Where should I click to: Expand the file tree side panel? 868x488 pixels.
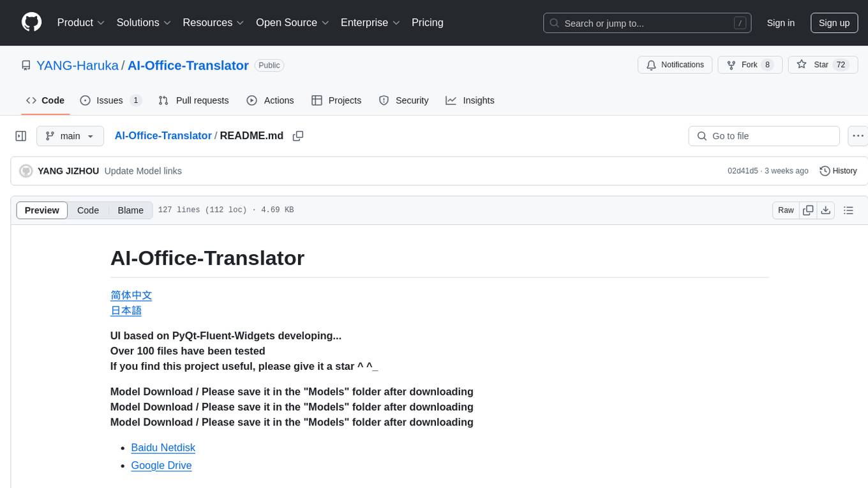point(21,136)
